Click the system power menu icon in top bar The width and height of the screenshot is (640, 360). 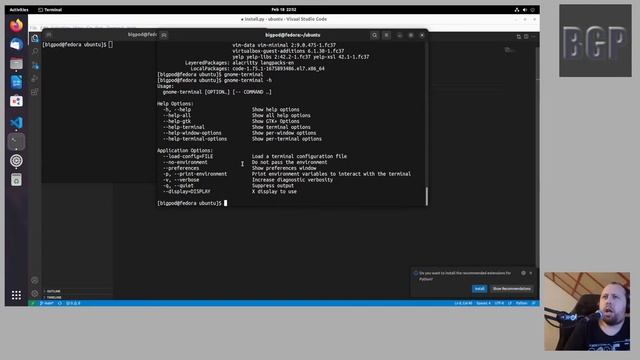[x=533, y=10]
